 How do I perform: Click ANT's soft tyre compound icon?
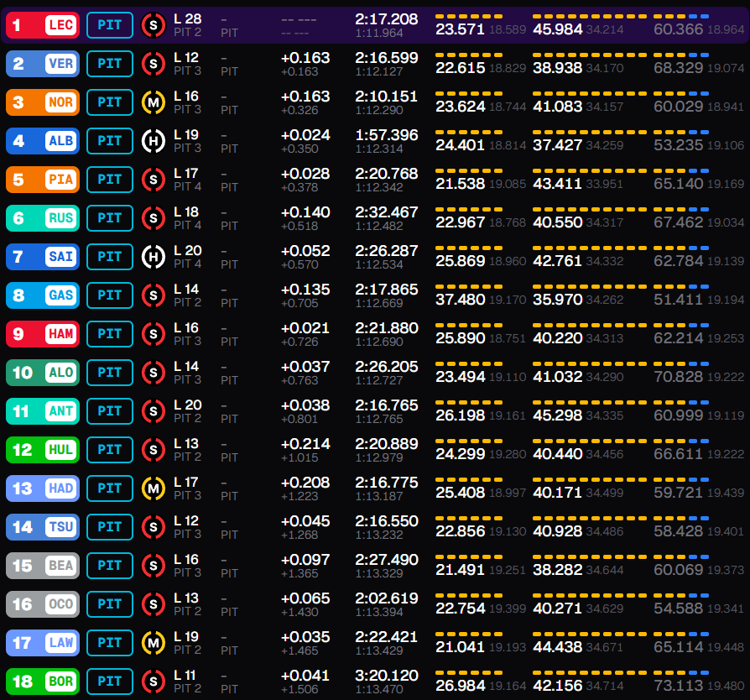coord(153,411)
